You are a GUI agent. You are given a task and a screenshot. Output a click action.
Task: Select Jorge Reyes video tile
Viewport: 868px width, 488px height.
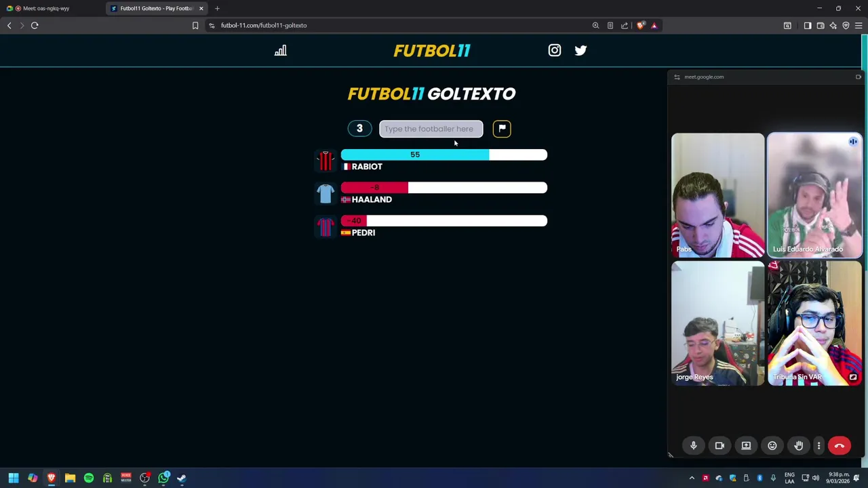coord(718,323)
